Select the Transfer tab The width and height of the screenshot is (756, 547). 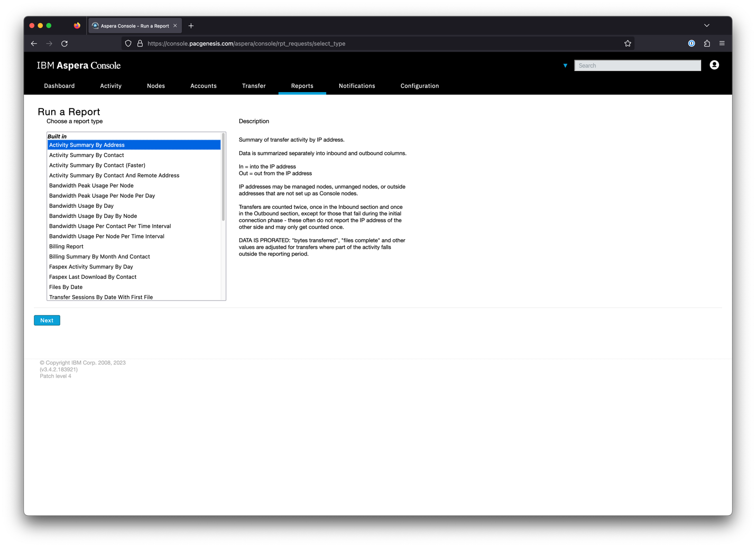254,86
